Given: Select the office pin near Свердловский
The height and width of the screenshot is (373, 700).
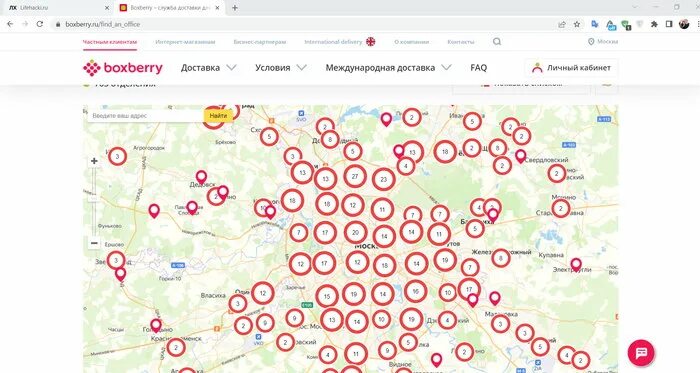Looking at the screenshot, I should [x=521, y=156].
